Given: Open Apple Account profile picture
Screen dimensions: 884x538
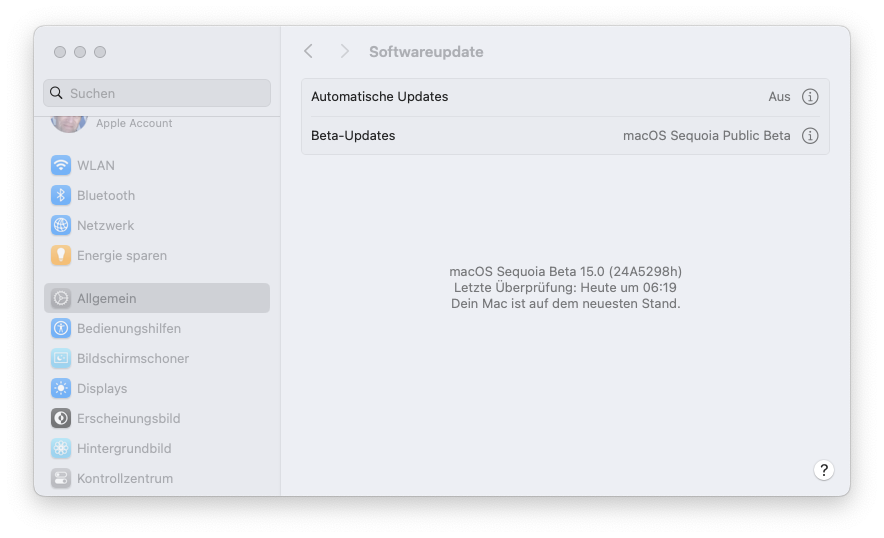Looking at the screenshot, I should (x=69, y=124).
